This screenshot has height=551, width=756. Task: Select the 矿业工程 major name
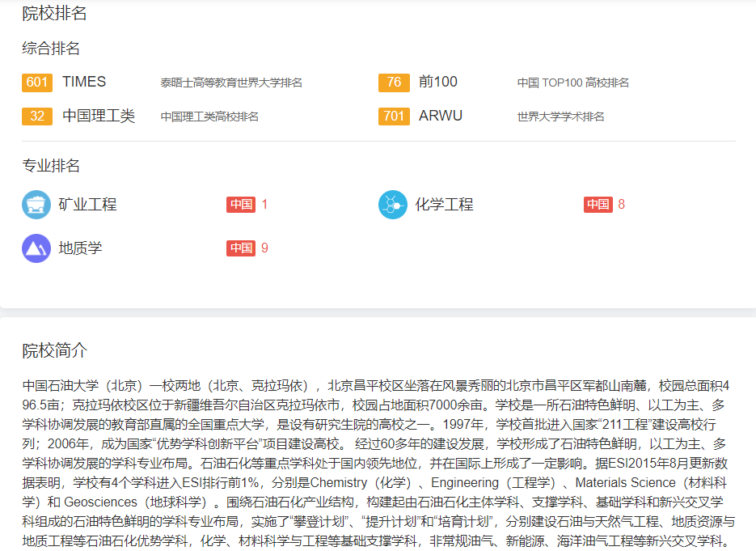pos(87,205)
